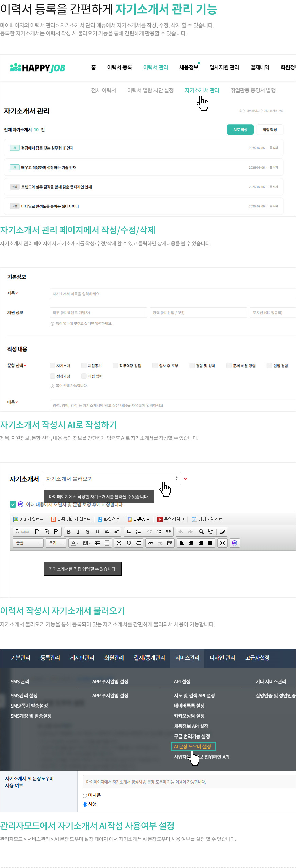Click the preview icon in editor toolbar
This screenshot has height=868, width=296.
tap(47, 532)
